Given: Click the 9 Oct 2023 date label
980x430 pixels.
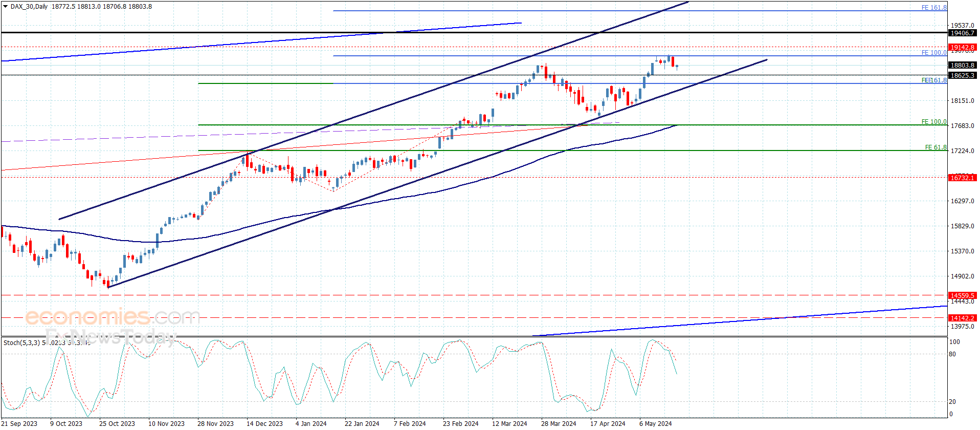Looking at the screenshot, I should [x=66, y=423].
